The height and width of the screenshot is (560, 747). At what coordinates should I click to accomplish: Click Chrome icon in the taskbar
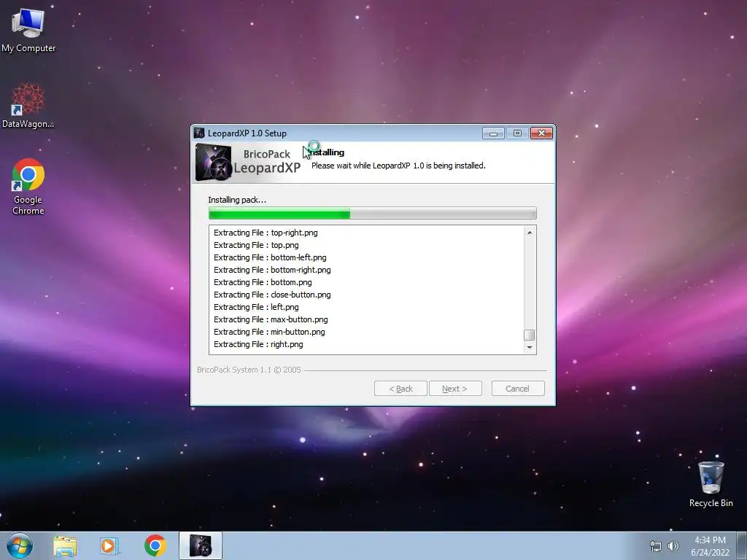(155, 545)
